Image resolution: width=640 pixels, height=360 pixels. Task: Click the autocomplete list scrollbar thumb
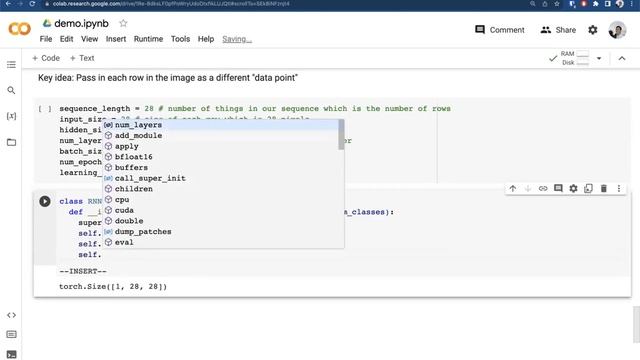341,135
